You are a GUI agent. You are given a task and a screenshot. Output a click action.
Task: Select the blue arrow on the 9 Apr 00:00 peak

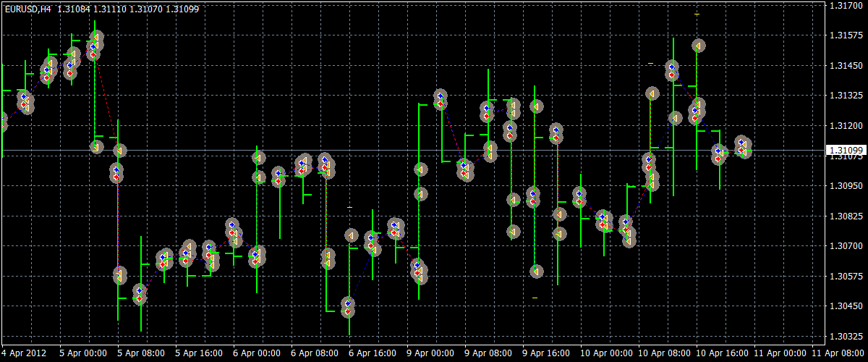click(x=440, y=96)
